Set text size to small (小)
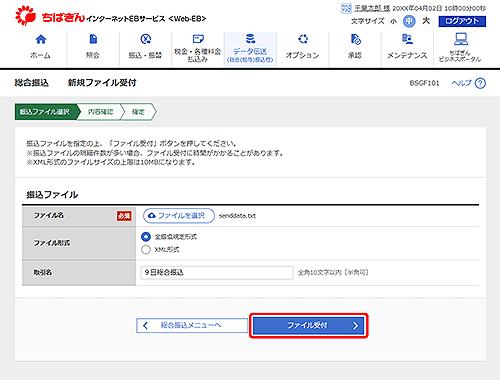 click(x=394, y=21)
